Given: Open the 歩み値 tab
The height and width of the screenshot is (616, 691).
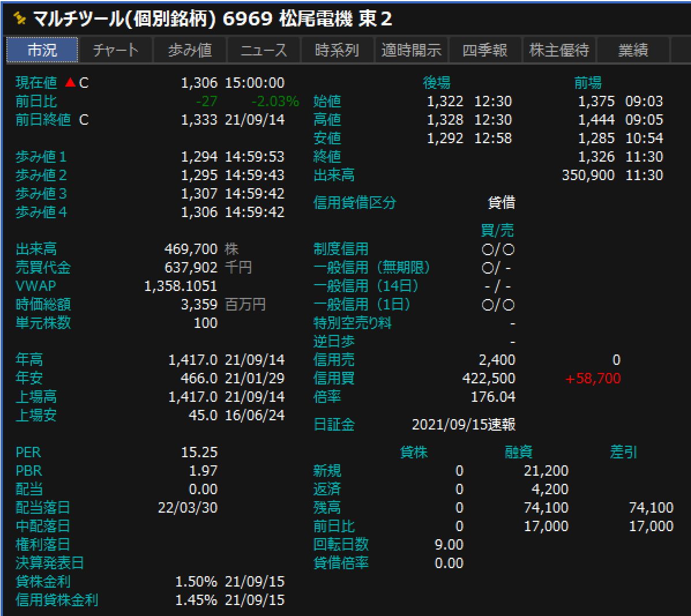Looking at the screenshot, I should pos(190,50).
